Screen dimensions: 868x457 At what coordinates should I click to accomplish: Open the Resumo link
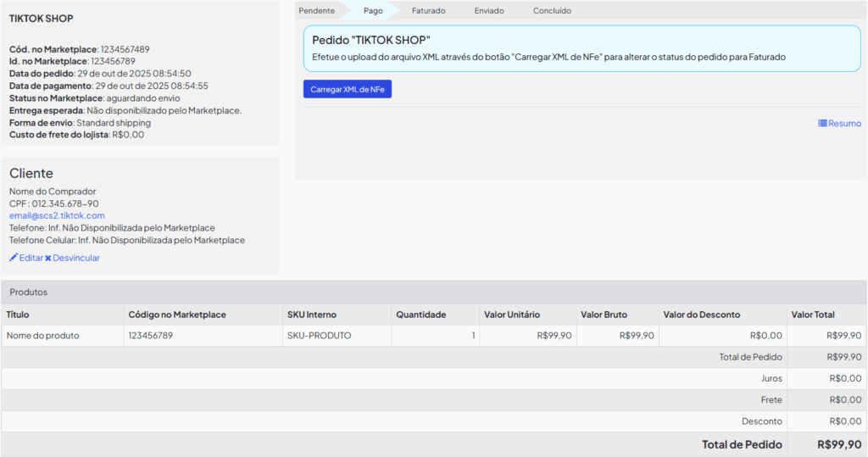pos(844,124)
